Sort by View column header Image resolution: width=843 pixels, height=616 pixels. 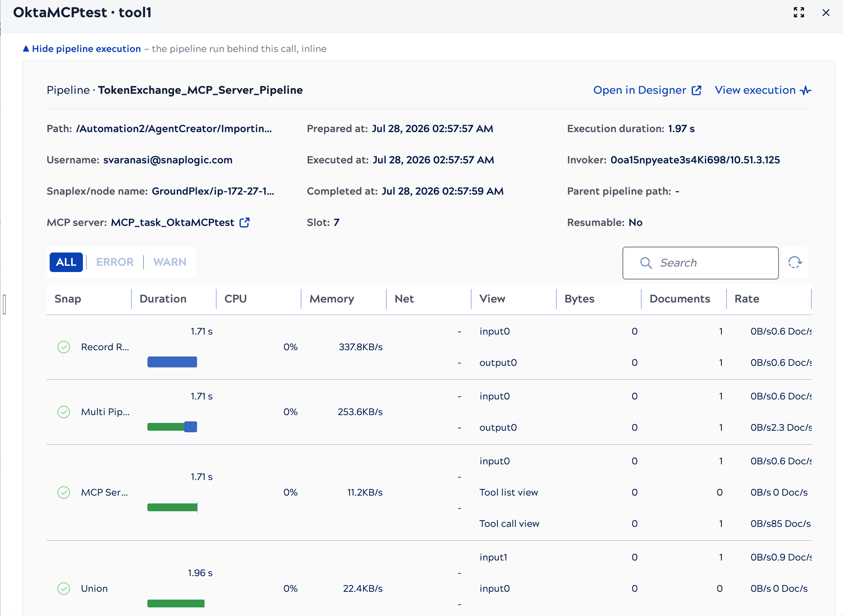pyautogui.click(x=492, y=299)
